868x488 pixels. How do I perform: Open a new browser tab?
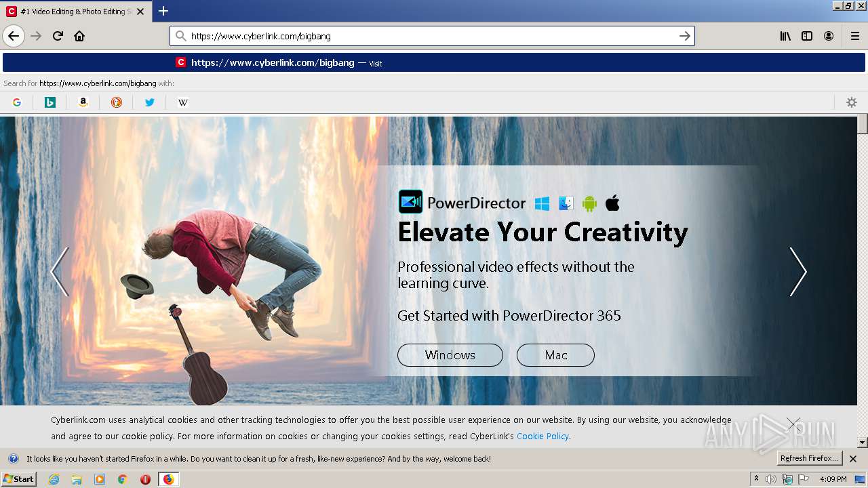pyautogui.click(x=163, y=11)
